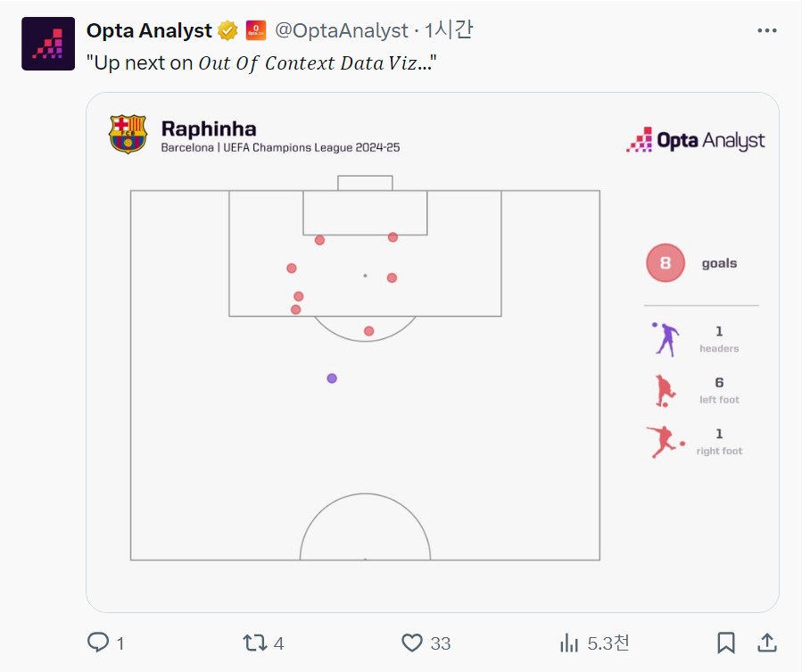Click the repost arrows icon
This screenshot has width=802, height=672.
tap(255, 643)
